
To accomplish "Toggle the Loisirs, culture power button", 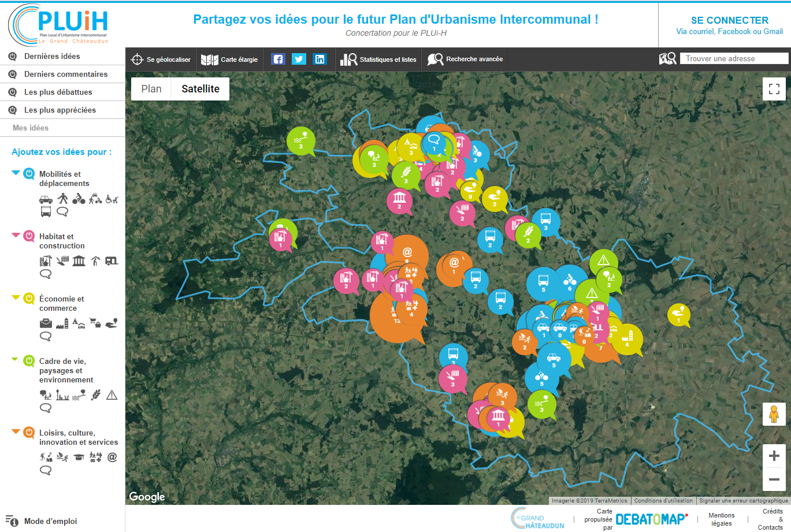I will click(29, 433).
